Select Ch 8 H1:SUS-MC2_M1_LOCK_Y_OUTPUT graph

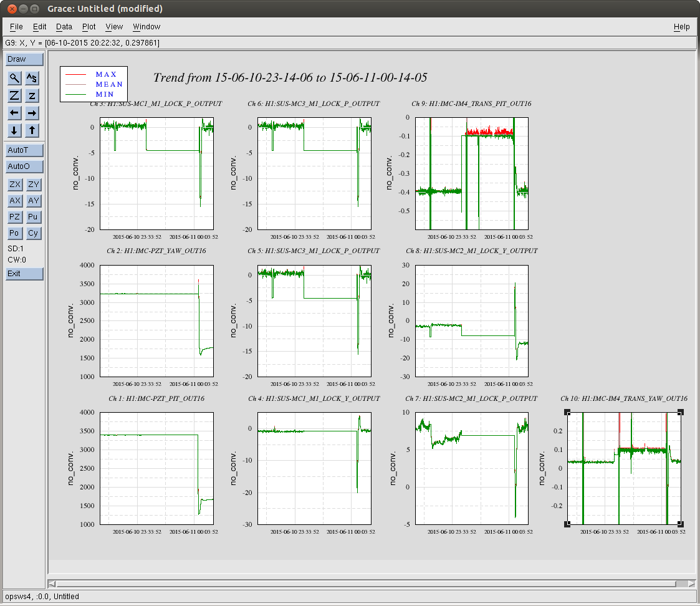472,321
